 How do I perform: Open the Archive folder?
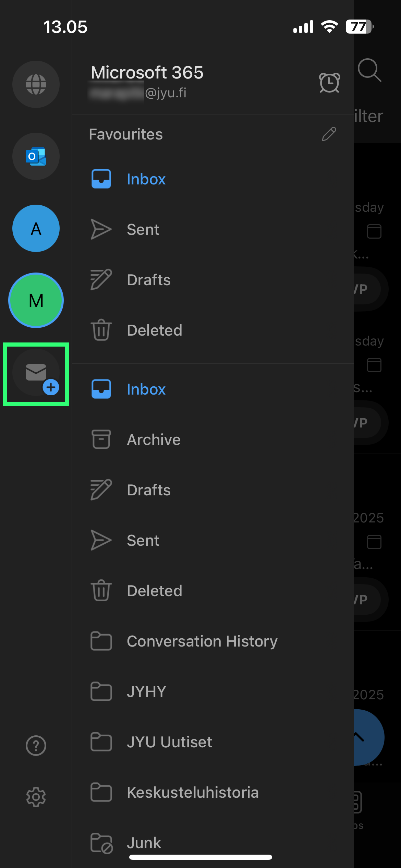point(212,439)
